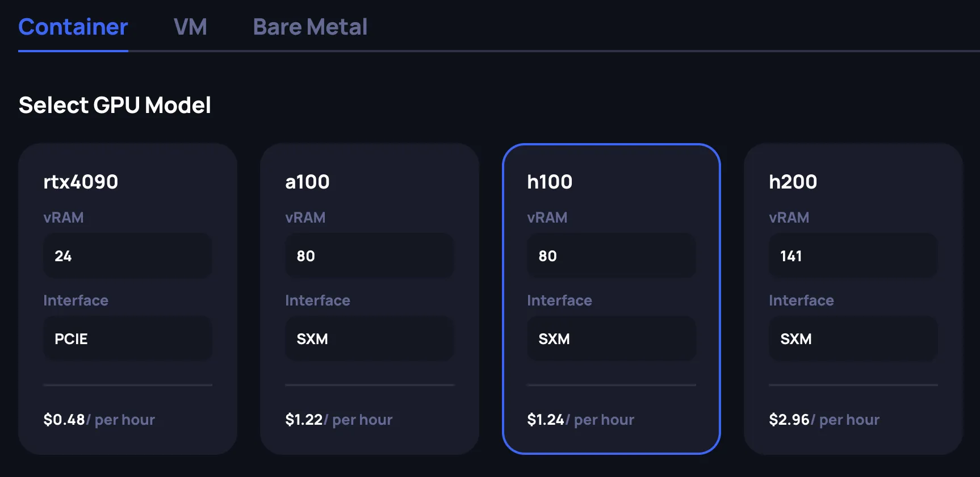980x477 pixels.
Task: Click the h200 vRAM field showing 141
Action: (x=853, y=256)
